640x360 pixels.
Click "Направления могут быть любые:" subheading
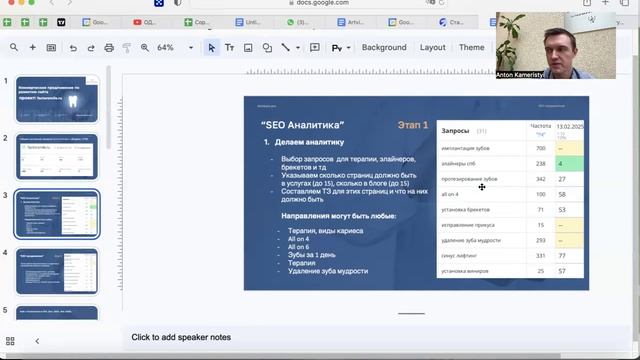[338, 216]
